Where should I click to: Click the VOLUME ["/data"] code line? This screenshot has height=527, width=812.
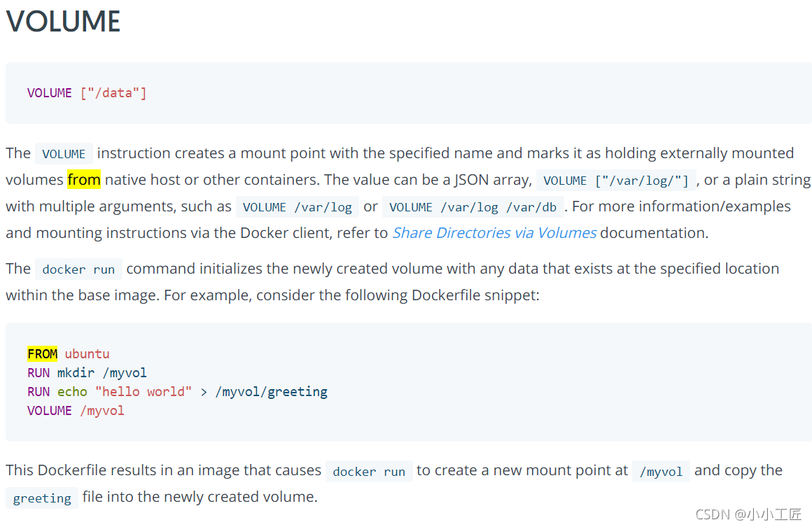[87, 93]
